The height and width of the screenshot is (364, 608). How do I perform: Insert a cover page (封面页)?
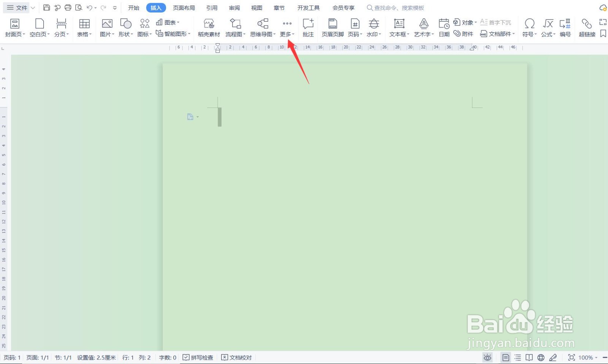[15, 28]
